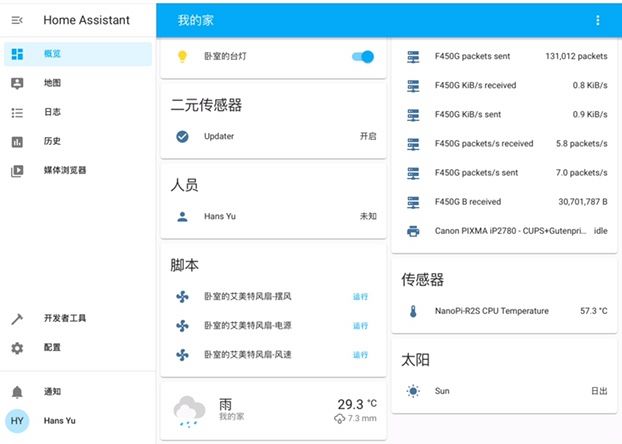
Task: Click server icon for F450G B received
Action: [413, 202]
